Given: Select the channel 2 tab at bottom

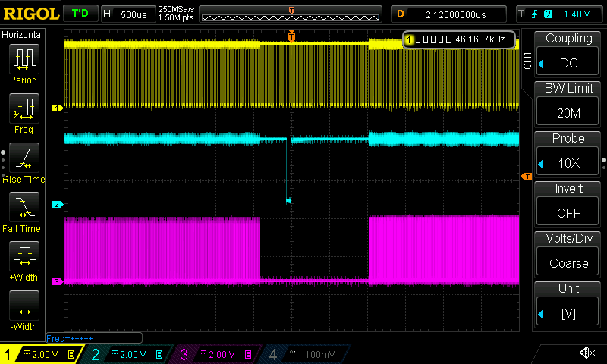Looking at the screenshot, I should 127,354.
